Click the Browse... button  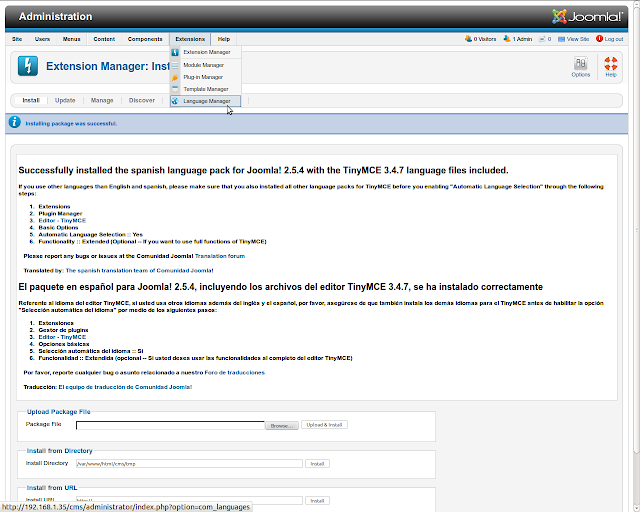tap(282, 425)
